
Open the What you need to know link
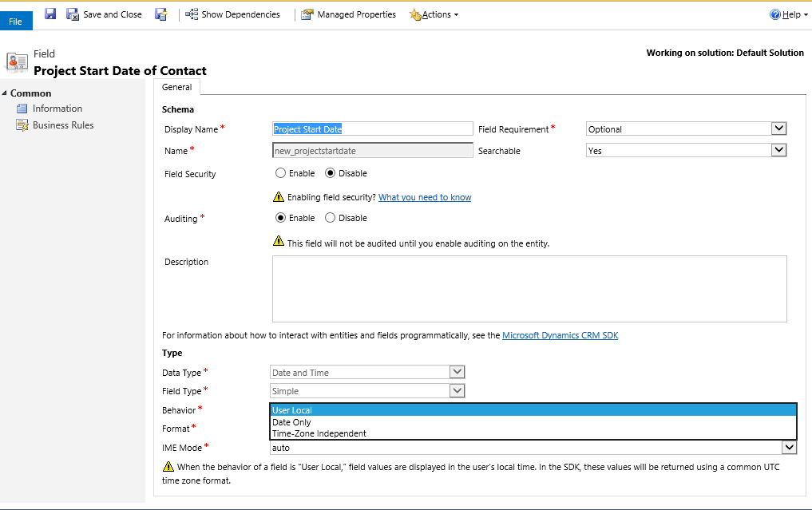point(425,197)
